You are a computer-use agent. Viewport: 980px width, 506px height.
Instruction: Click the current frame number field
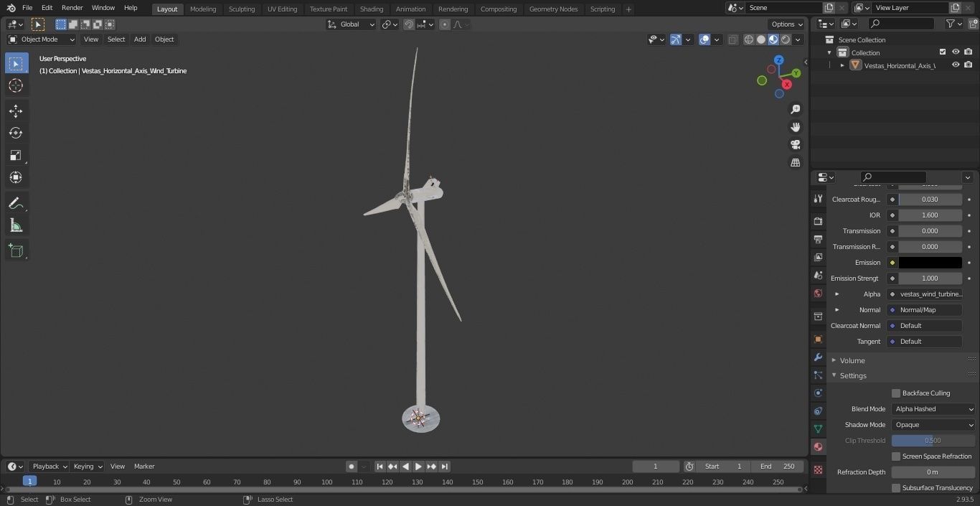(656, 467)
